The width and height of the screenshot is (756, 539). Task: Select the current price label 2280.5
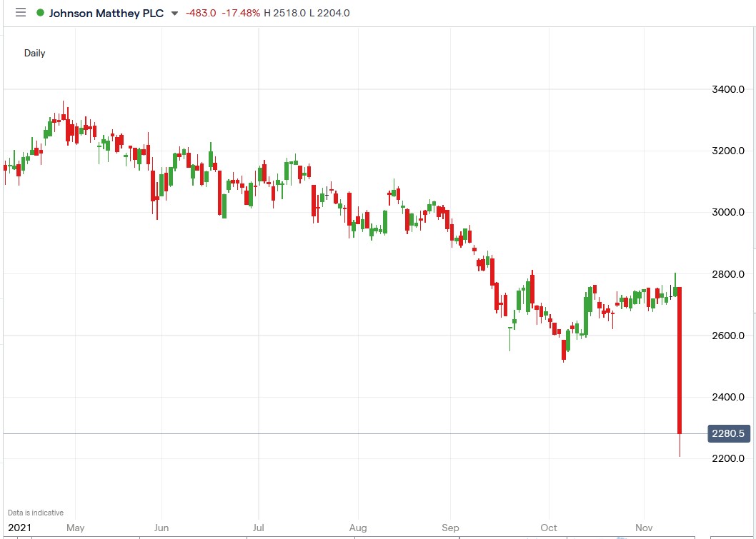click(x=728, y=433)
